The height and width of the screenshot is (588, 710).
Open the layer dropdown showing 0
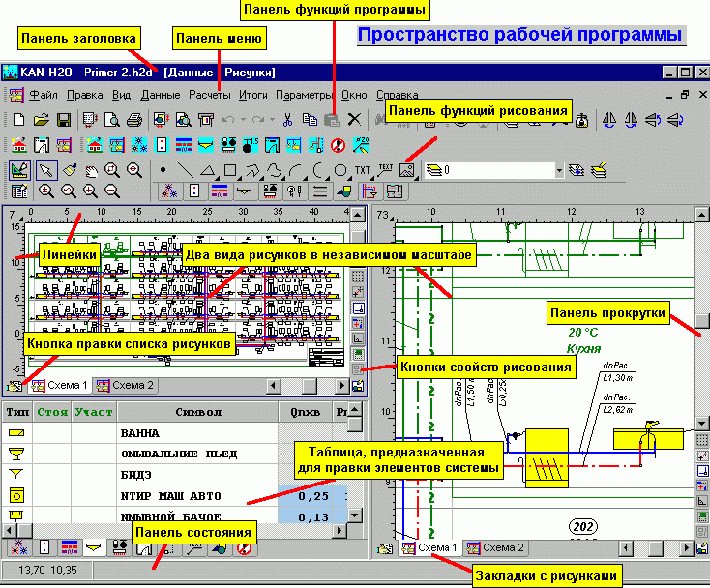point(559,170)
